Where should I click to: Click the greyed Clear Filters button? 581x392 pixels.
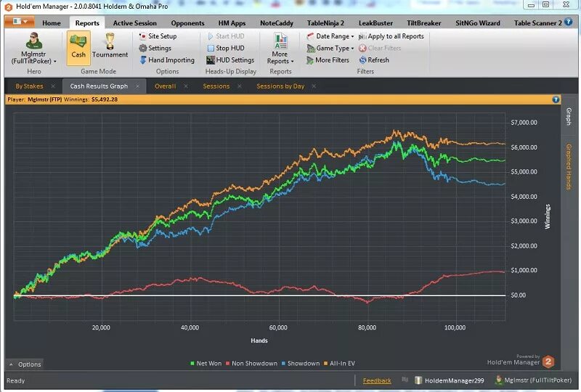[x=380, y=48]
